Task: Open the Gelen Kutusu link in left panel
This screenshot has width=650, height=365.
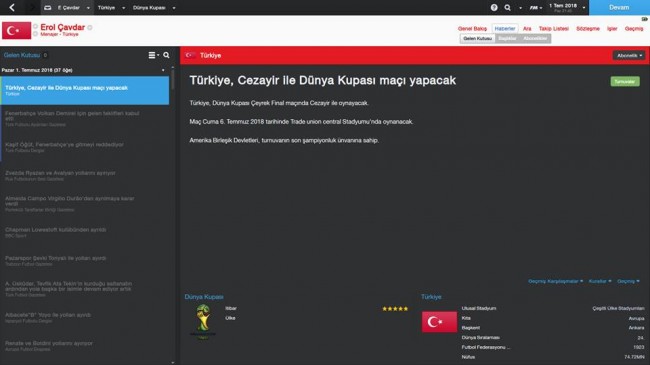Action: tap(22, 55)
